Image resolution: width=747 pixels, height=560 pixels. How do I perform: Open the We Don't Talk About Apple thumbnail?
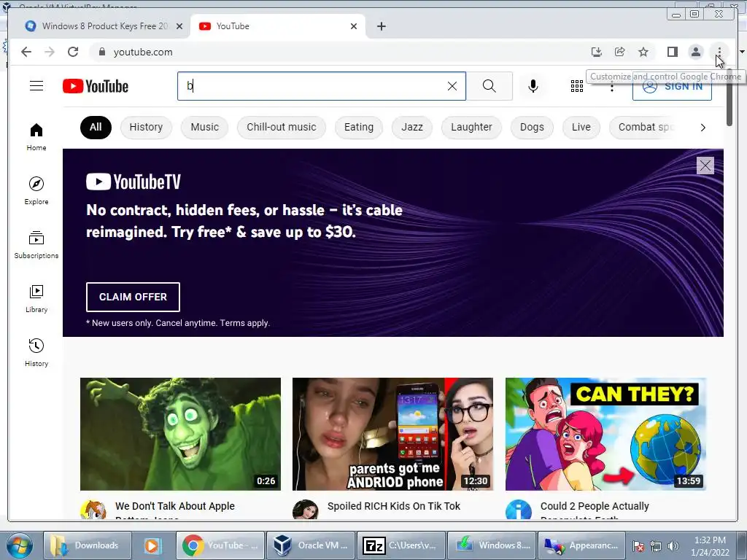point(181,434)
